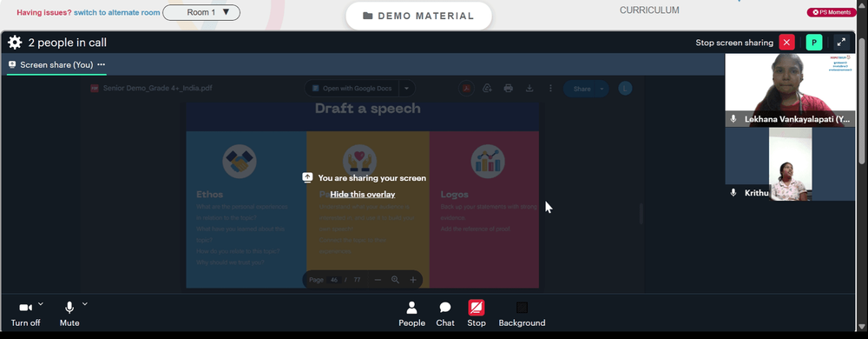The height and width of the screenshot is (339, 868).
Task: Click Hide this overlay link
Action: 363,194
